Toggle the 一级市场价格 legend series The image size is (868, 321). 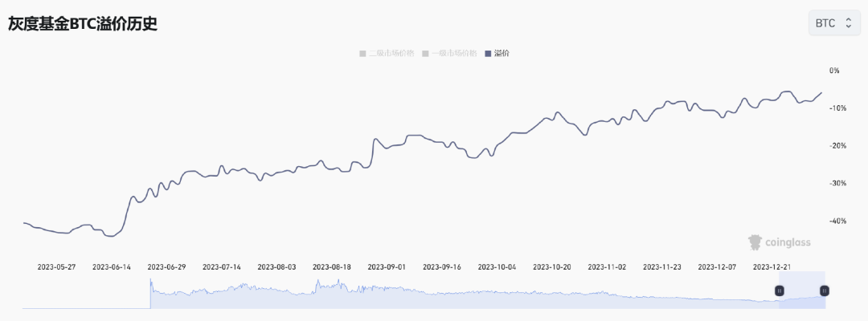[454, 53]
